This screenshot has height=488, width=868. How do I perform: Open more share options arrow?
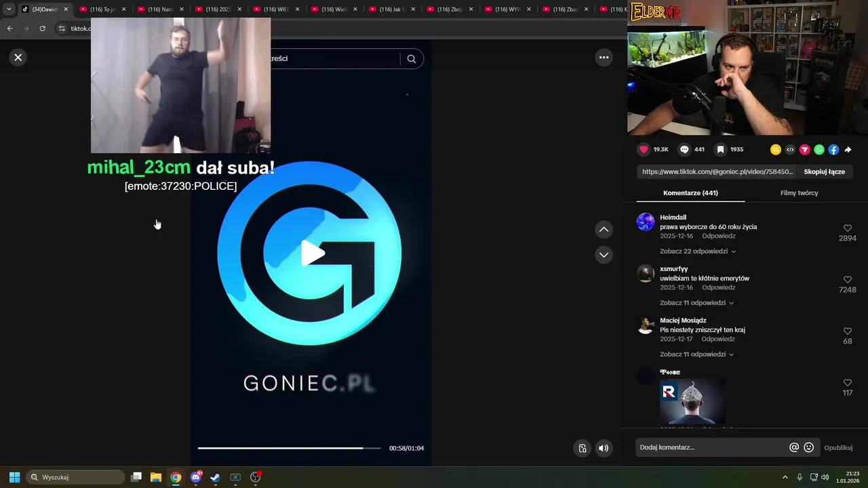pos(848,150)
